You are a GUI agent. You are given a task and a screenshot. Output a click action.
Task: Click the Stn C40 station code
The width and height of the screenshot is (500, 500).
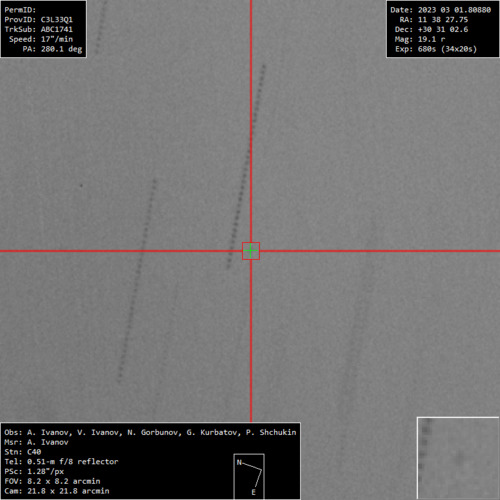point(23,452)
